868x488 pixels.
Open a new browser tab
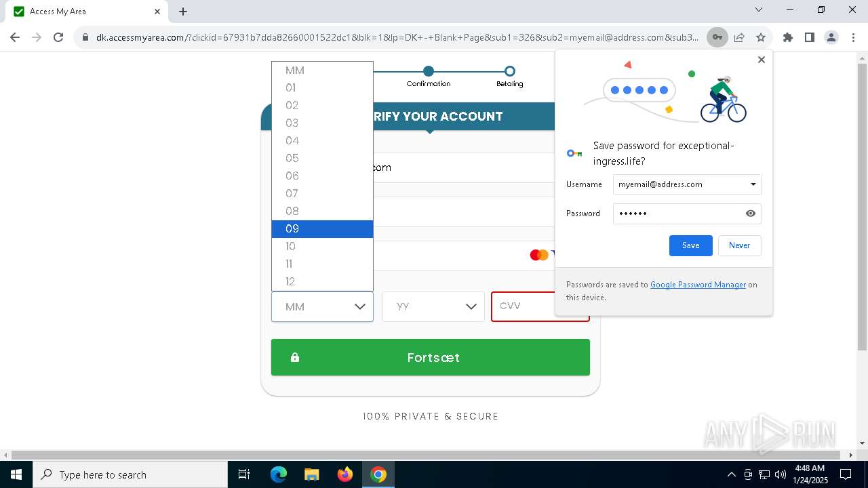click(x=183, y=12)
